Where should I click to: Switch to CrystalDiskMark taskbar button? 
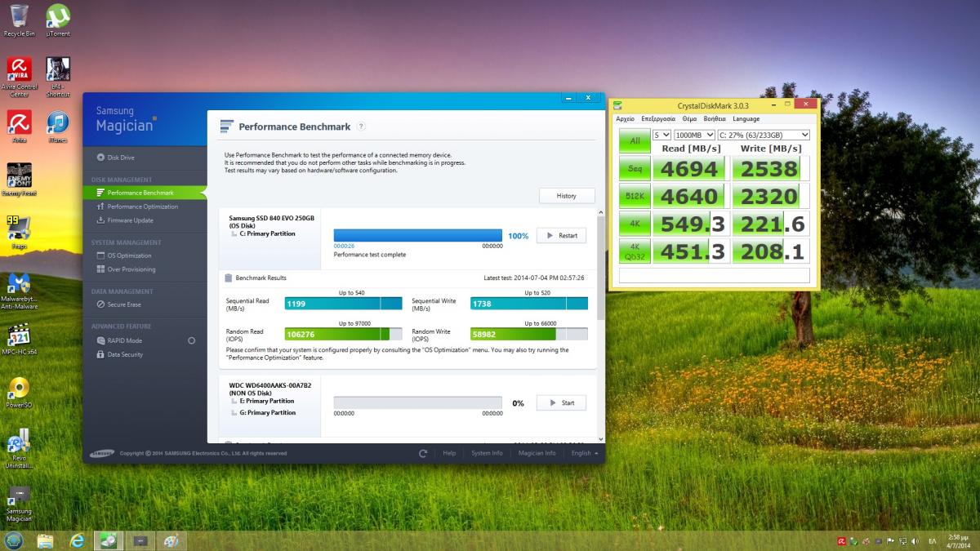(x=109, y=540)
